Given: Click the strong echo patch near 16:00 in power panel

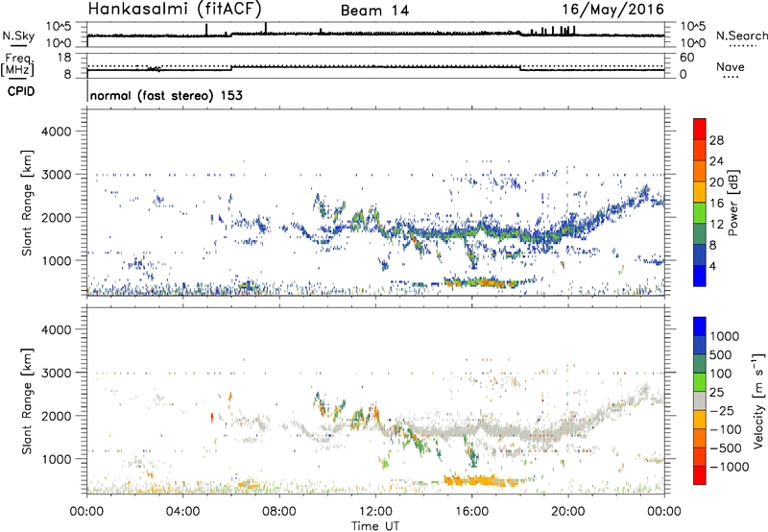Looking at the screenshot, I should pyautogui.click(x=481, y=282).
